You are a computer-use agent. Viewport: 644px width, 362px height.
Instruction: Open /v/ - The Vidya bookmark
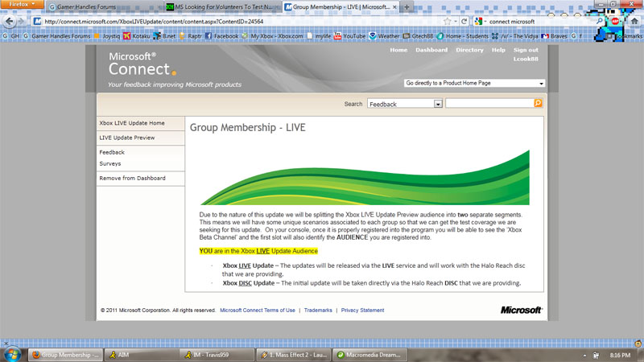click(x=514, y=36)
